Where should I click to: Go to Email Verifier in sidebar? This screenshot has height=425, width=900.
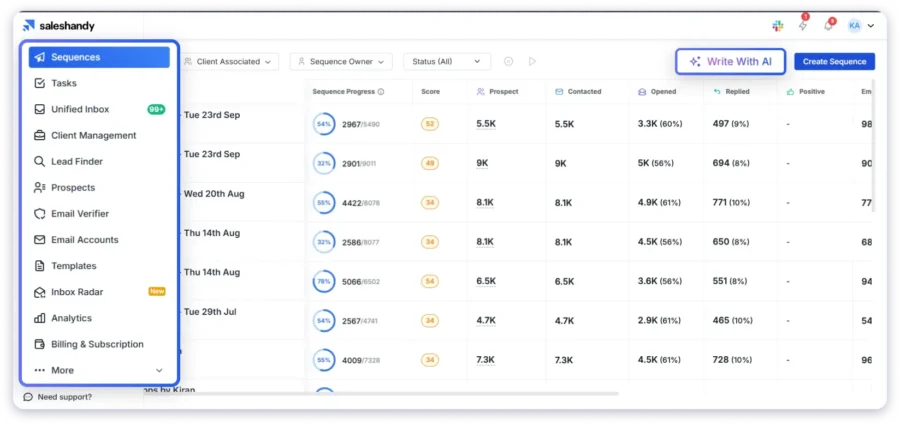(x=80, y=213)
